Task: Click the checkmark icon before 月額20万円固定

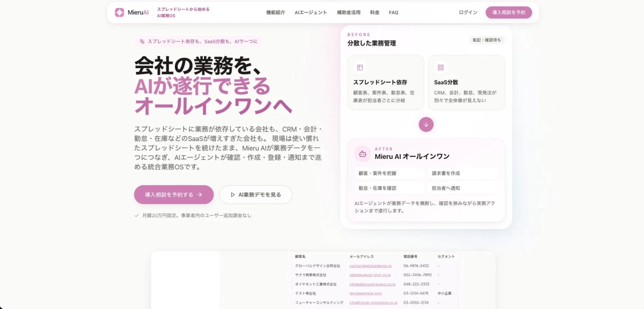Action: [137, 215]
